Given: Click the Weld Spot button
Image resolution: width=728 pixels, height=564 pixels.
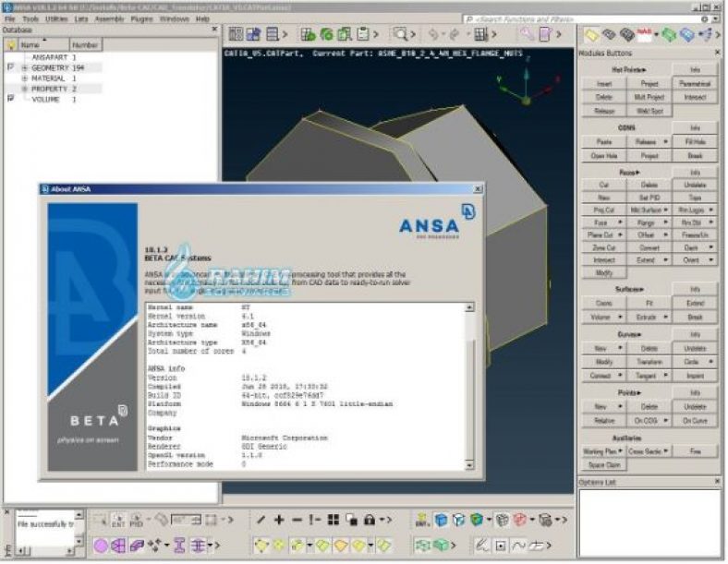Looking at the screenshot, I should coord(649,111).
